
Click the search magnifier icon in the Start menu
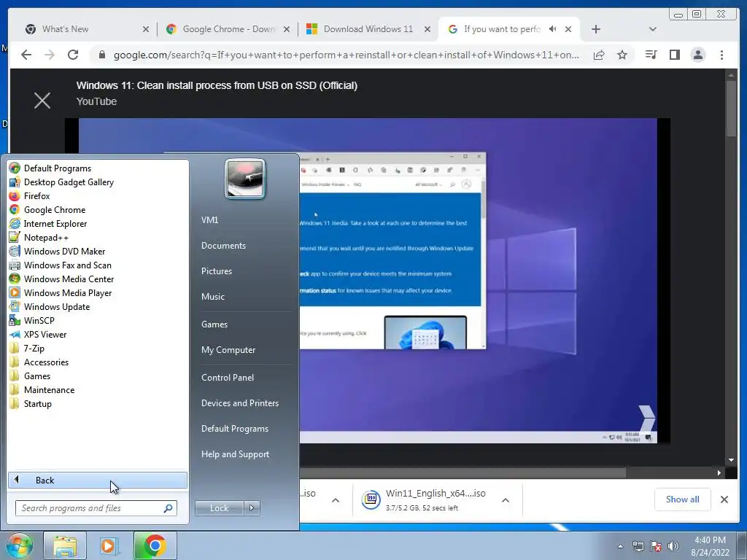(168, 508)
